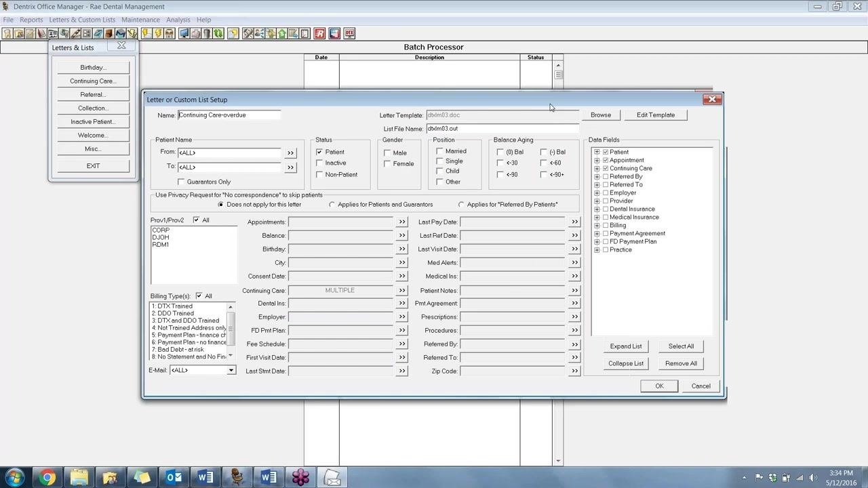Check the Married position checkbox
The height and width of the screenshot is (488, 868).
(439, 151)
